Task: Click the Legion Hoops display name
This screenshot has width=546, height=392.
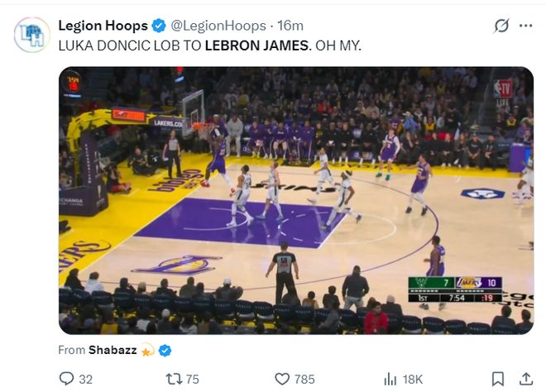Action: click(103, 26)
